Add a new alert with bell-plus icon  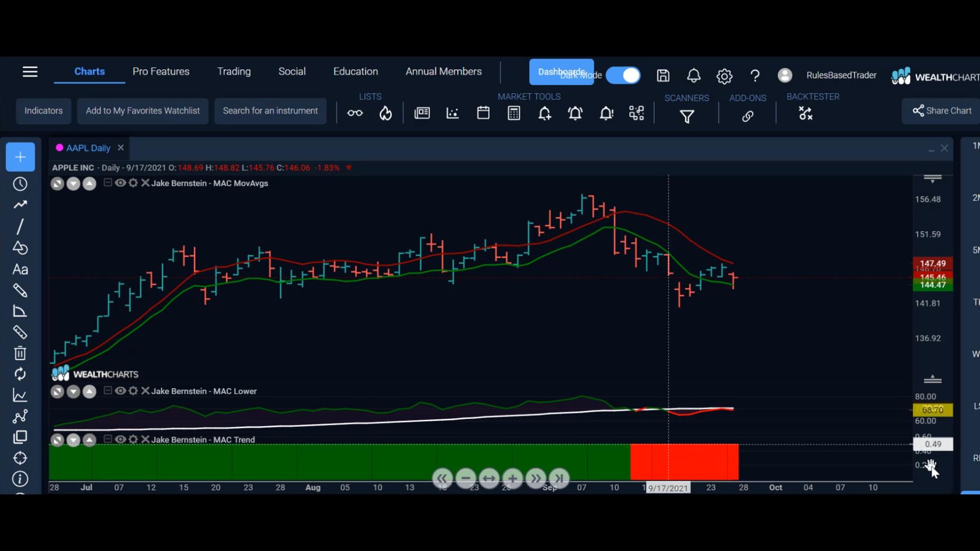point(545,113)
